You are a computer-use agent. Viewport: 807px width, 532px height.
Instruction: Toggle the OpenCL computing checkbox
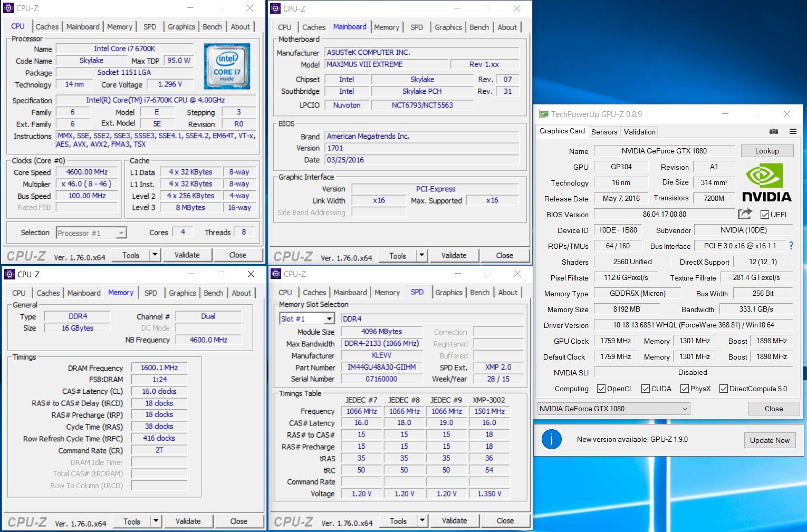[x=601, y=389]
